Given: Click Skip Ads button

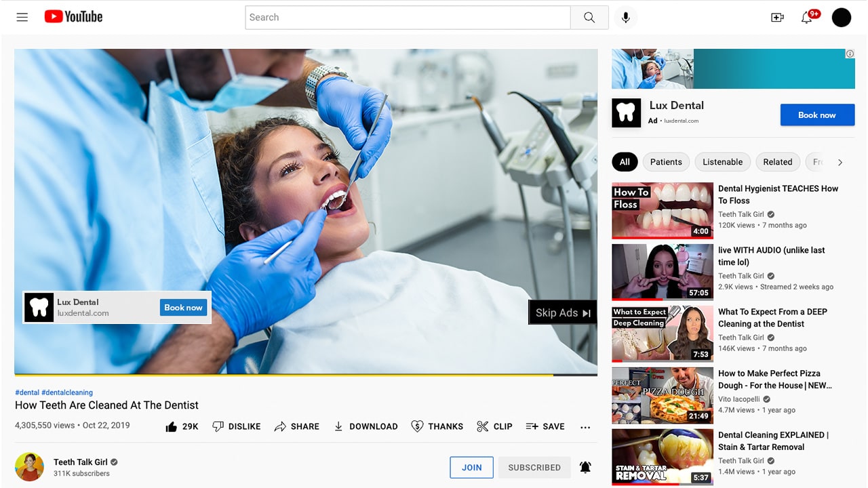Looking at the screenshot, I should 563,312.
